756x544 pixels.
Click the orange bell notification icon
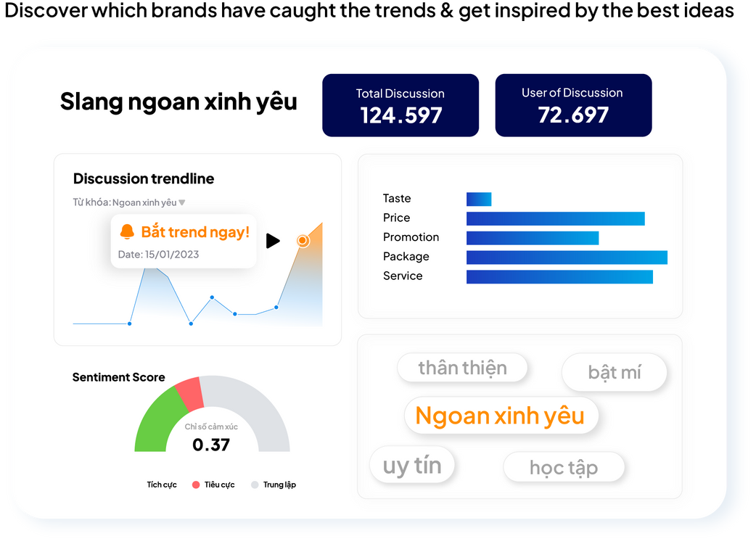(127, 232)
